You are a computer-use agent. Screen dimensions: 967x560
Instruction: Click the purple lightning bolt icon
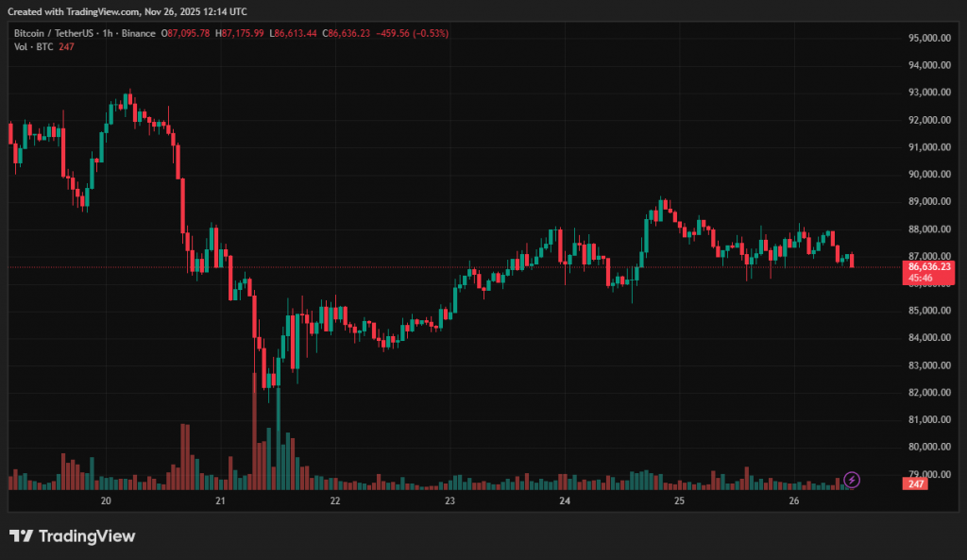(852, 480)
